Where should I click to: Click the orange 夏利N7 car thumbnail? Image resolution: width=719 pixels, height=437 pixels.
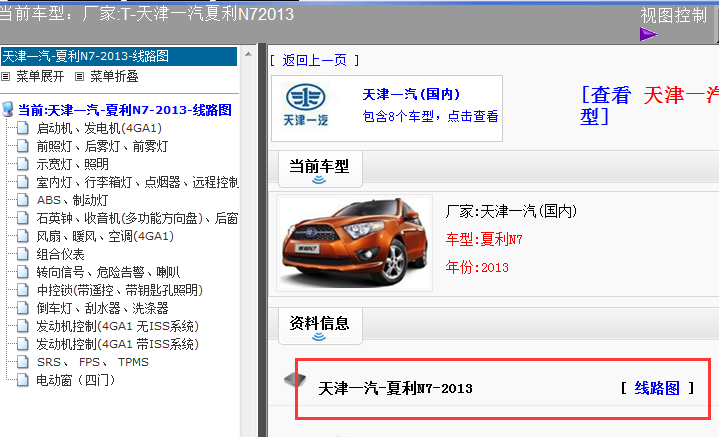pyautogui.click(x=354, y=243)
